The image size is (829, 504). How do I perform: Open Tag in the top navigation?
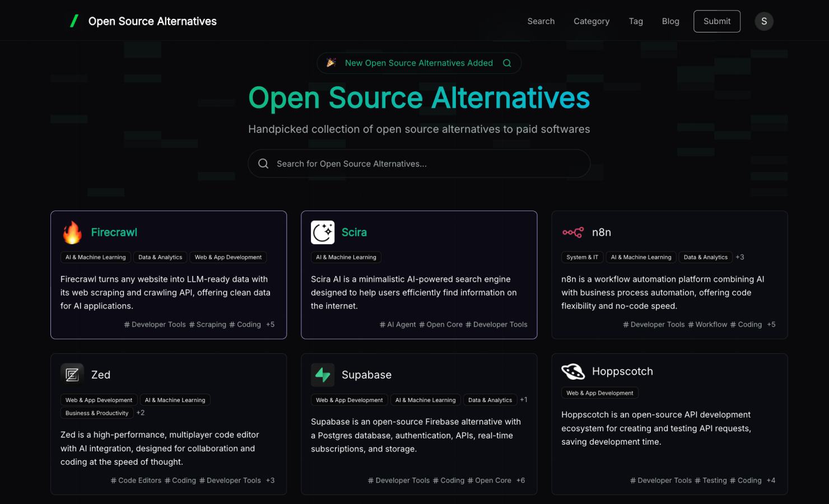tap(636, 21)
